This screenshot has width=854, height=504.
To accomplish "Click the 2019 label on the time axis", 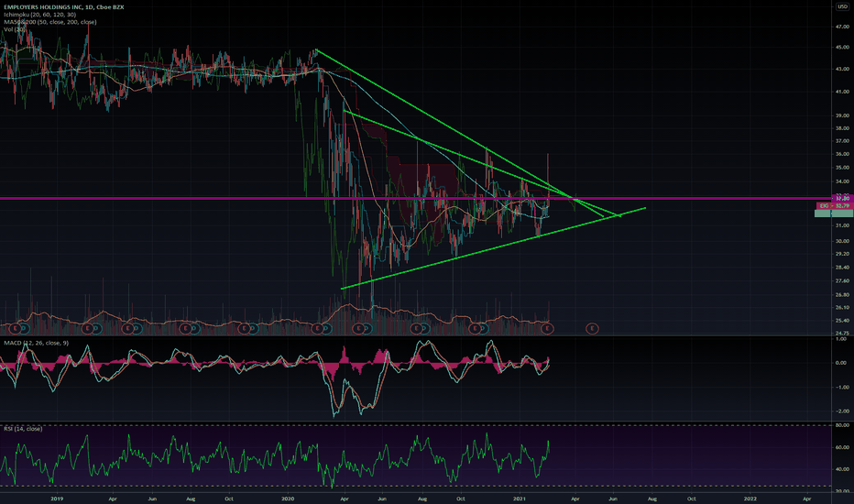I will point(57,499).
